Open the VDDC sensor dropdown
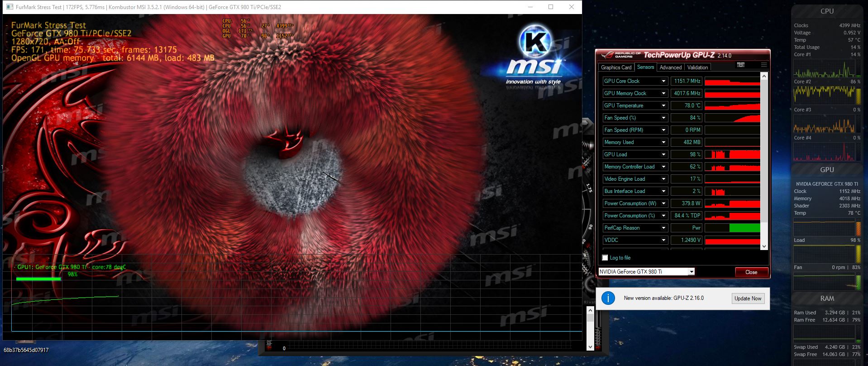Viewport: 868px width, 366px height. coord(663,240)
